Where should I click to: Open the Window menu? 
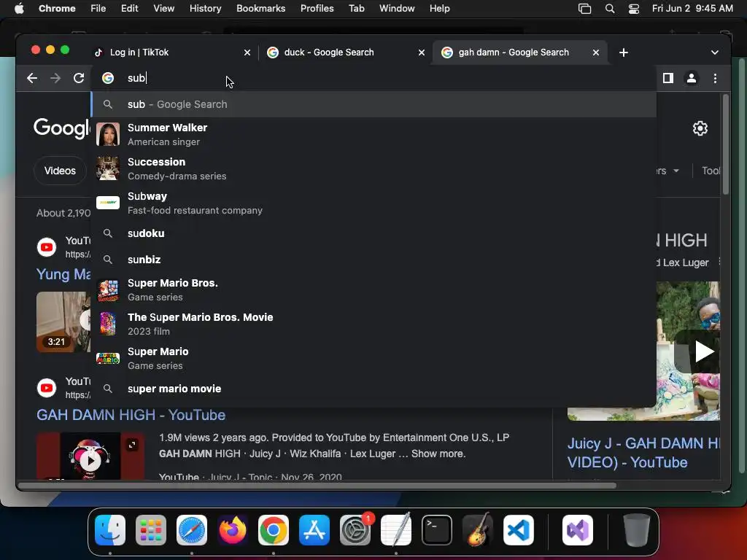pyautogui.click(x=397, y=9)
